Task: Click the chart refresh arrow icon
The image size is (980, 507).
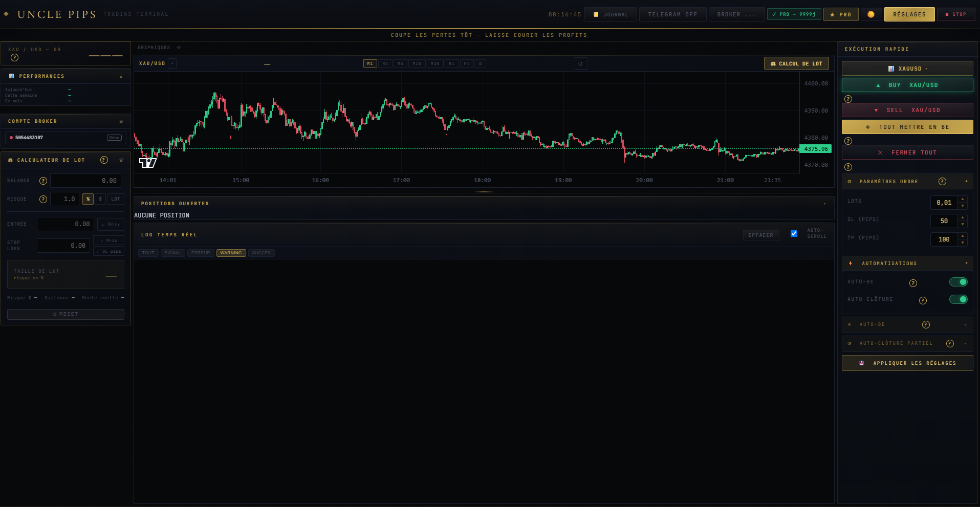Action: point(580,63)
